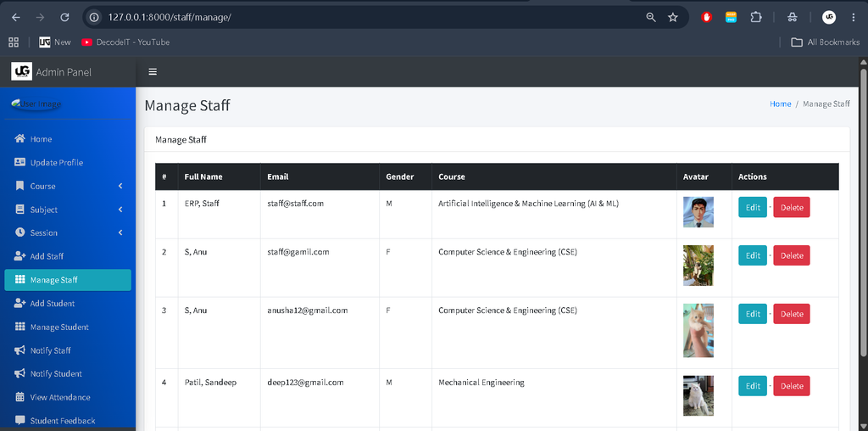The height and width of the screenshot is (431, 868).
Task: Edit the staff@gamil.com record
Action: 753,255
